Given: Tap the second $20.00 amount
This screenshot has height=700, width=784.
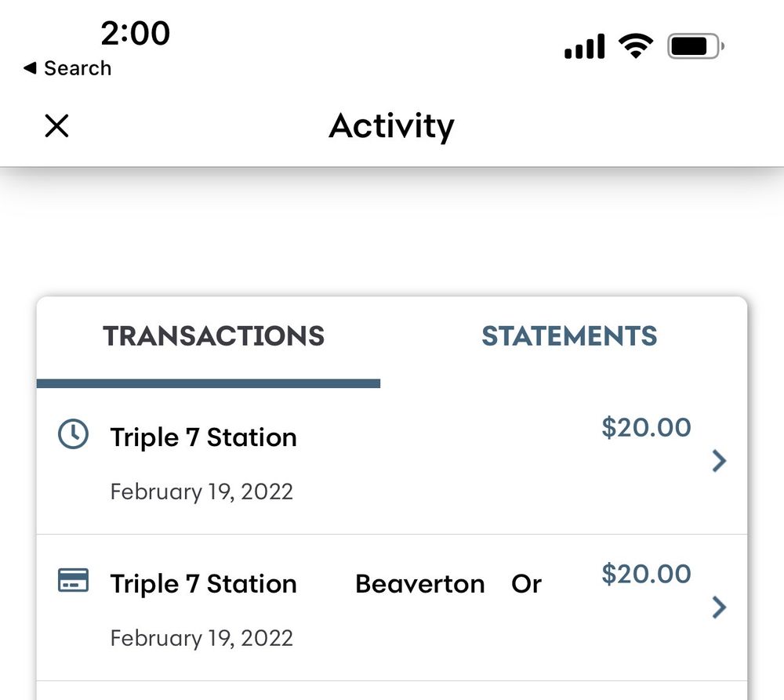Looking at the screenshot, I should [x=646, y=574].
